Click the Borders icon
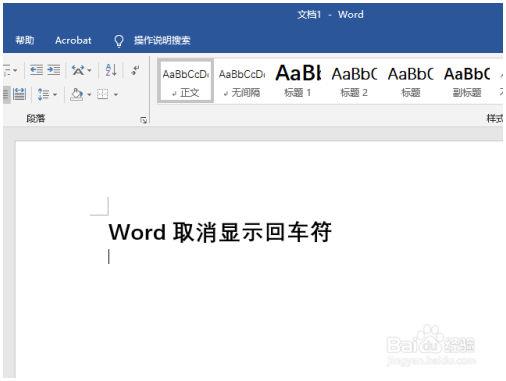The width and height of the screenshot is (506, 381). point(102,94)
